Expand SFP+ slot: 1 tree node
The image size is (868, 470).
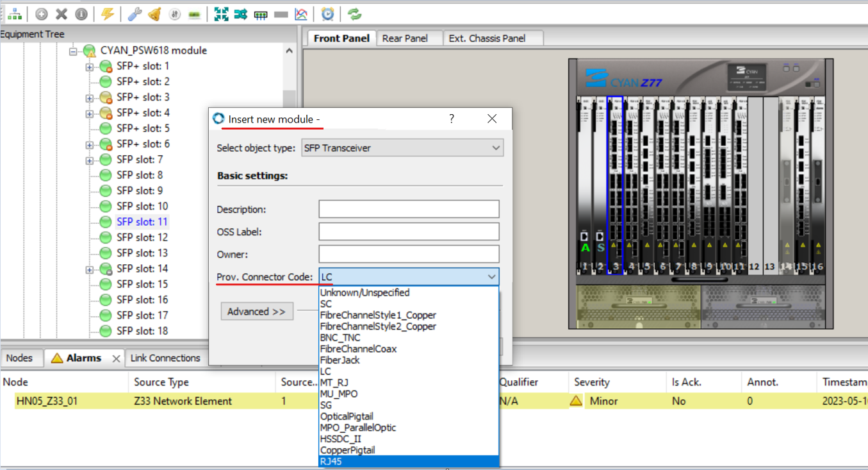point(89,66)
